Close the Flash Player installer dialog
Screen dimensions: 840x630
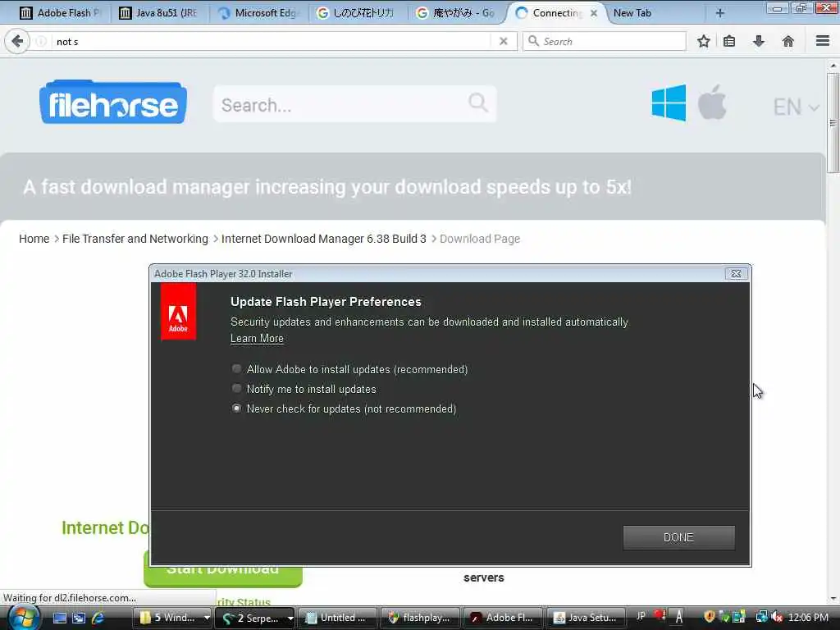coord(736,274)
